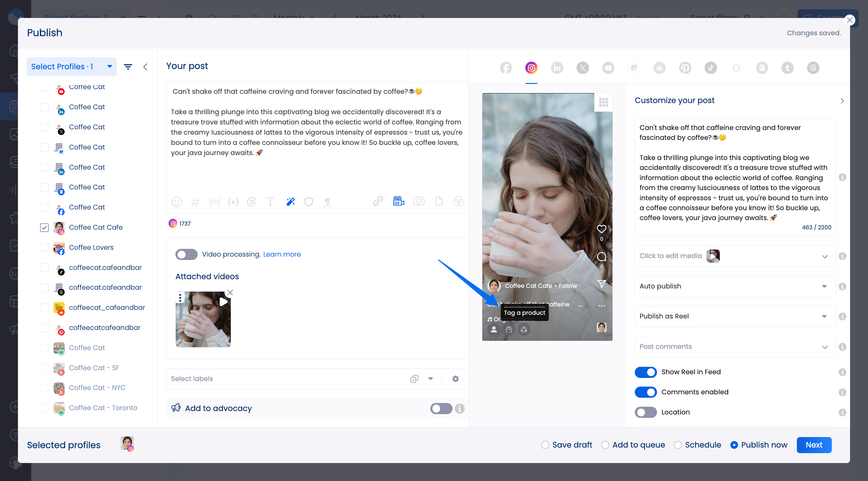The height and width of the screenshot is (481, 868).
Task: Click the multi-label tag icon
Action: [414, 379]
